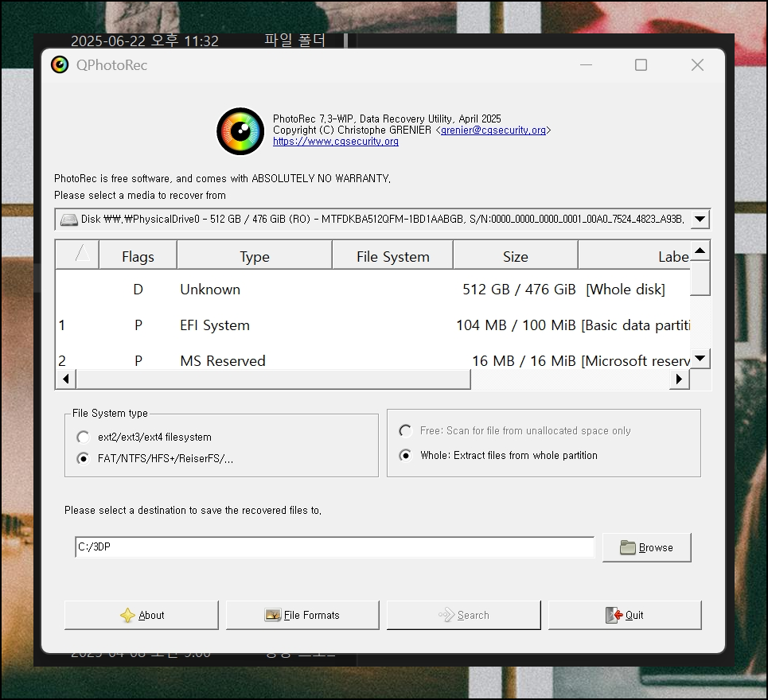Screen dimensions: 768x700
Task: Sort by the Type column header
Action: pyautogui.click(x=254, y=255)
